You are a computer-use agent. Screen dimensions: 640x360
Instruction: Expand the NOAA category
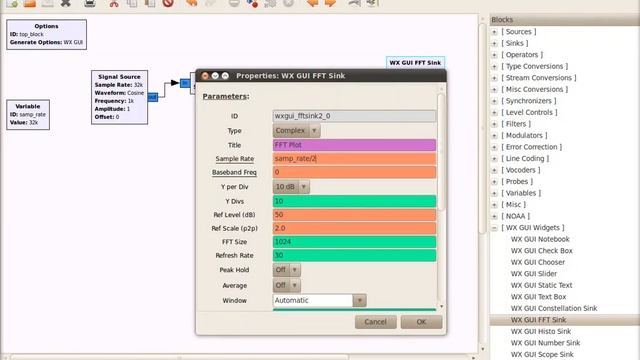pyautogui.click(x=494, y=216)
